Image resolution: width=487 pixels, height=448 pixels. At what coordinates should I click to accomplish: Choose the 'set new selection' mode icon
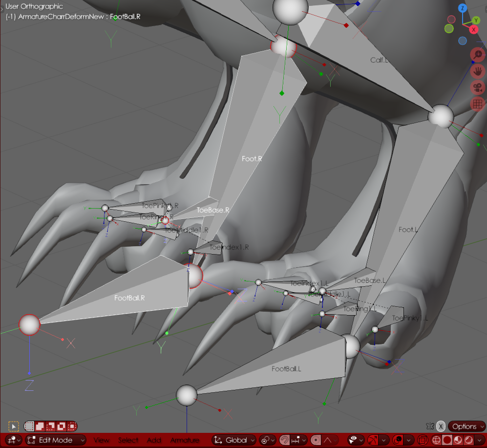pos(29,426)
